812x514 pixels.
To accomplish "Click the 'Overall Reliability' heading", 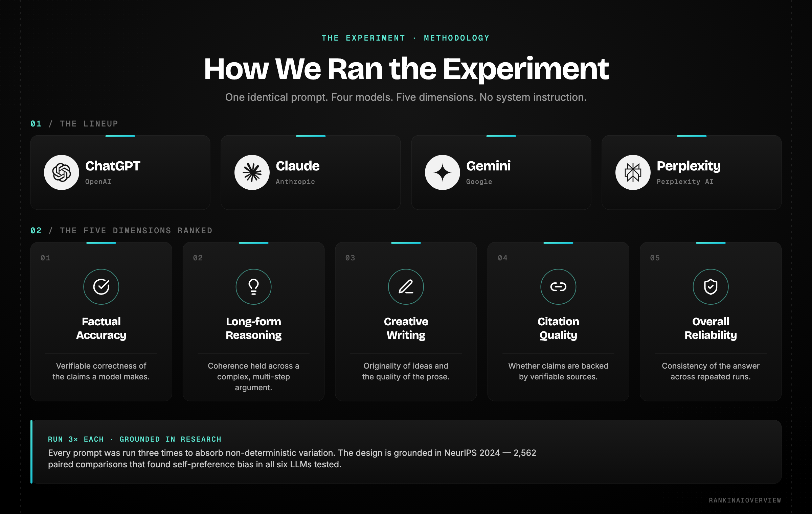I will tap(711, 328).
